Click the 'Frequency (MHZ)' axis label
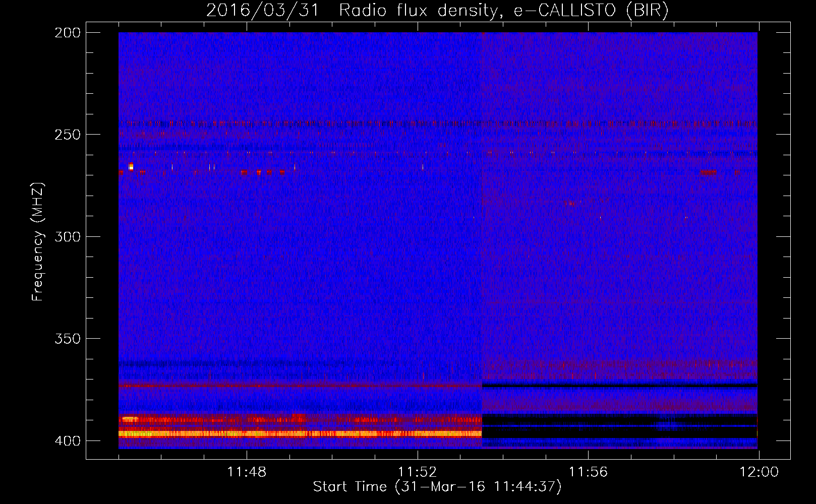This screenshot has height=504, width=816. 37,242
